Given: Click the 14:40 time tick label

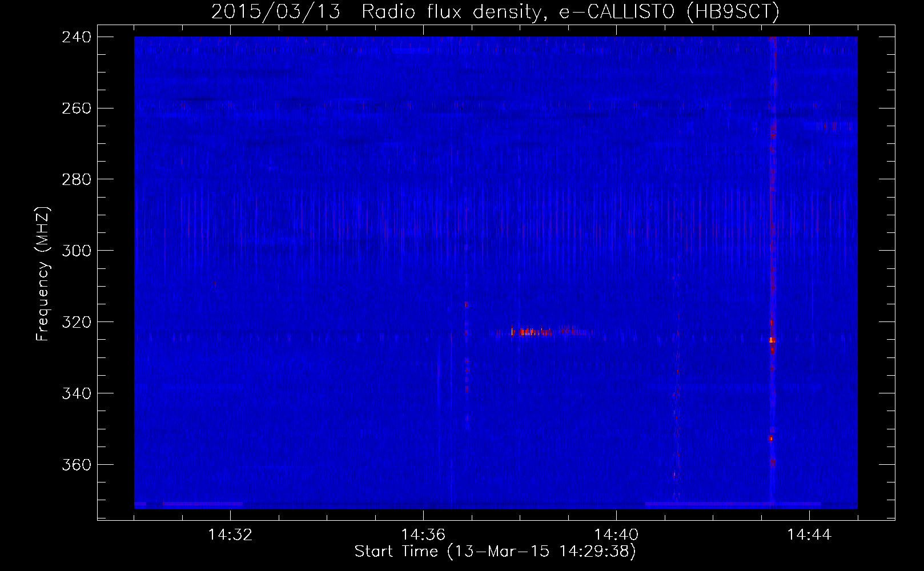Looking at the screenshot, I should click(x=616, y=535).
